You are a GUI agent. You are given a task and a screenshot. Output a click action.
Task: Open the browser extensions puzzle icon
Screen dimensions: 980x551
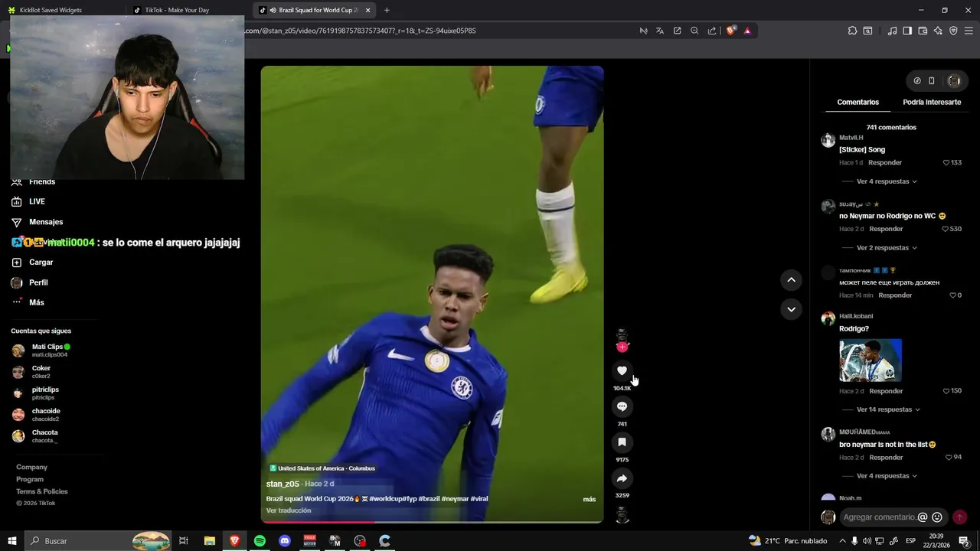852,31
